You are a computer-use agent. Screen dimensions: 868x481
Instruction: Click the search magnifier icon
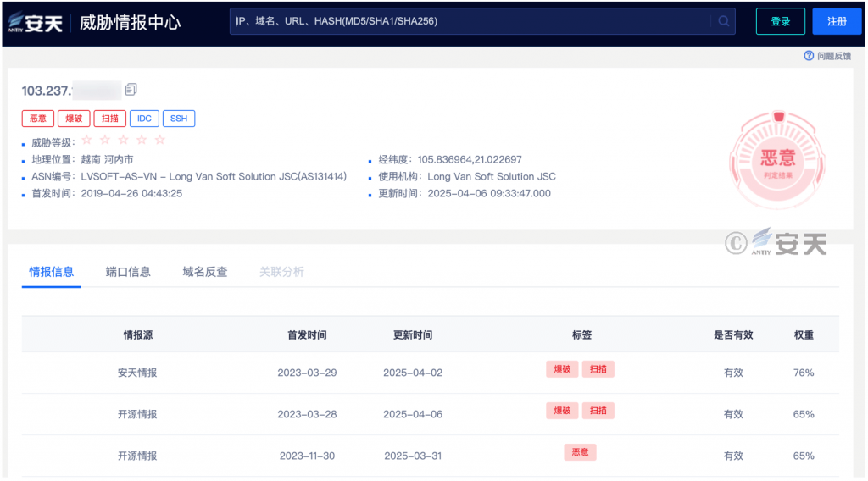[x=723, y=21]
